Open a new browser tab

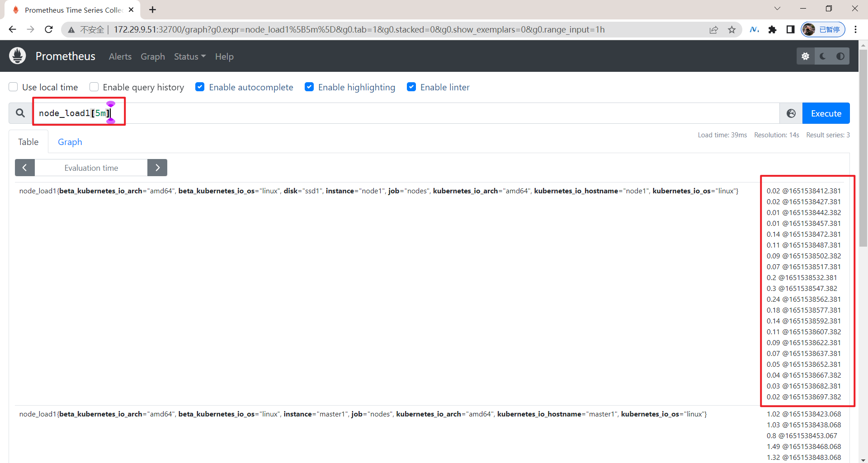153,9
